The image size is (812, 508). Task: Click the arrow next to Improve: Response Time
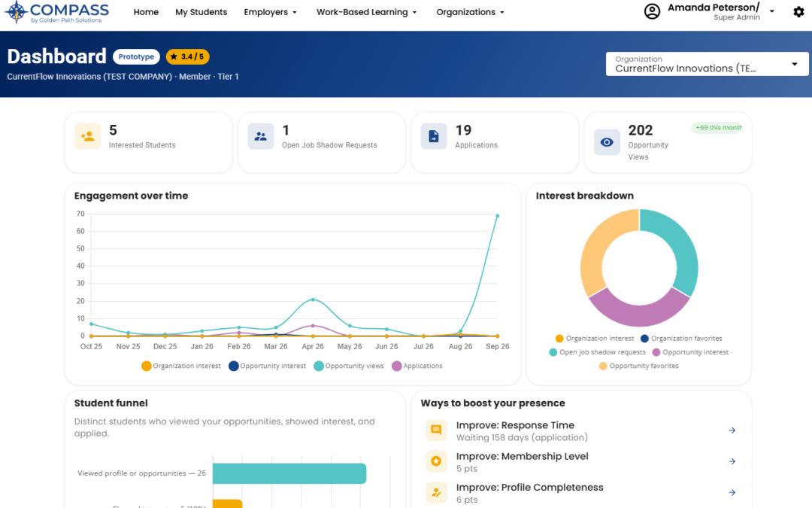pyautogui.click(x=732, y=430)
